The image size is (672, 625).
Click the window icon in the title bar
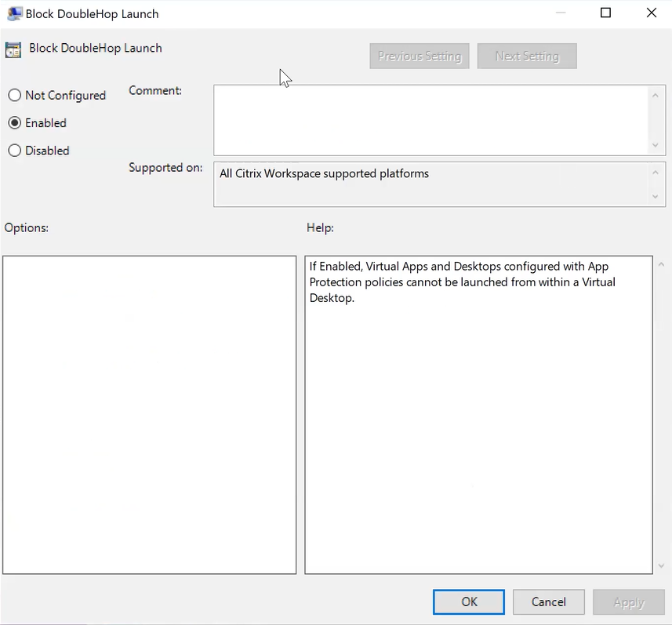(13, 13)
